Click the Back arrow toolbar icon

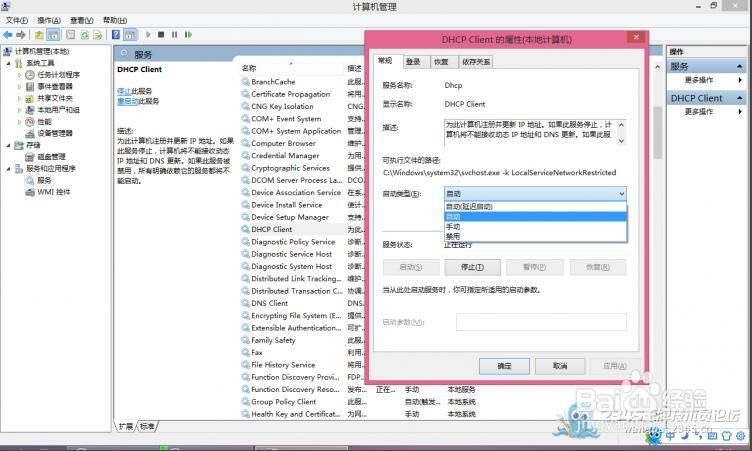7,35
